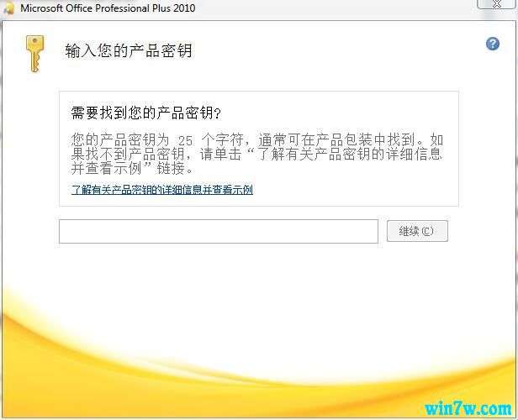
Task: Click the Microsoft Office Professional Plus 2010 title text
Action: [108, 8]
